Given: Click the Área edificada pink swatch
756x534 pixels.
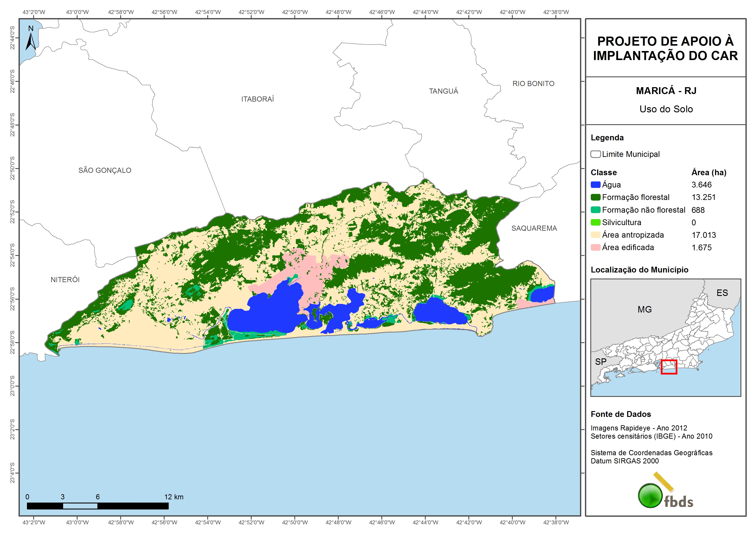Looking at the screenshot, I should click(x=595, y=248).
